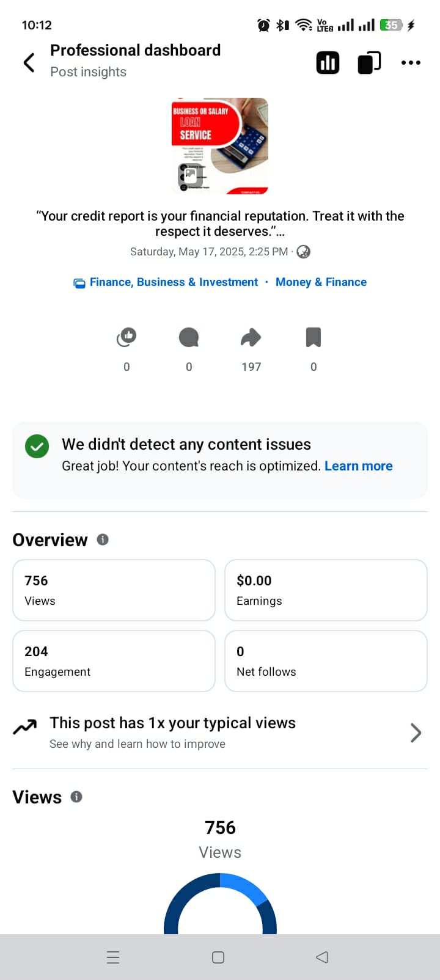Viewport: 440px width, 980px height.
Task: Open the 756 Views overview card
Action: [114, 590]
